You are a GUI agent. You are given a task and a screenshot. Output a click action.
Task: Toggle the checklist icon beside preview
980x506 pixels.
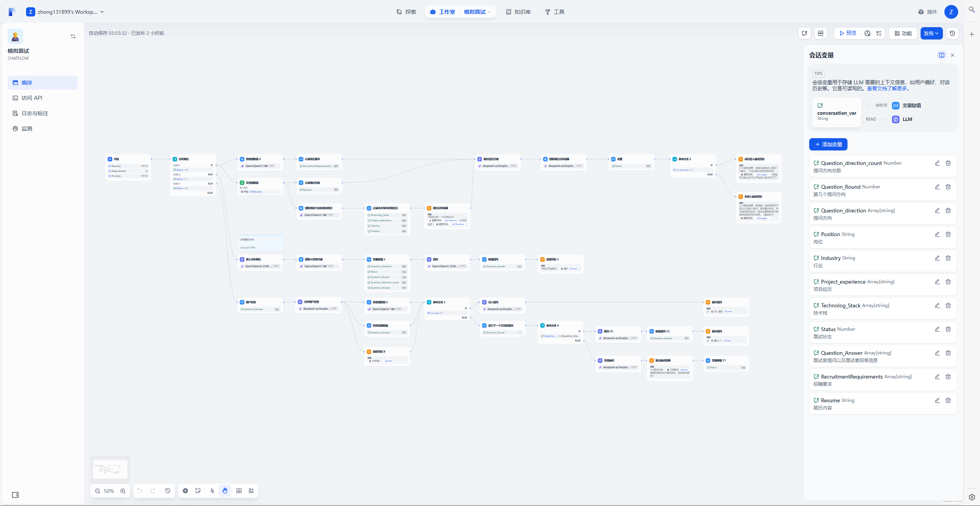(x=879, y=33)
